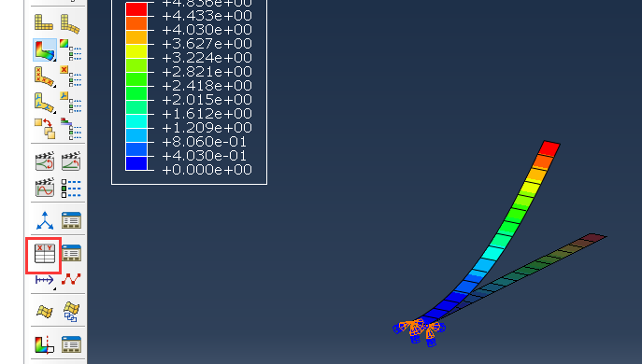The height and width of the screenshot is (364, 642).
Task: Open XY Curve Options zigzag icon
Action: click(71, 279)
